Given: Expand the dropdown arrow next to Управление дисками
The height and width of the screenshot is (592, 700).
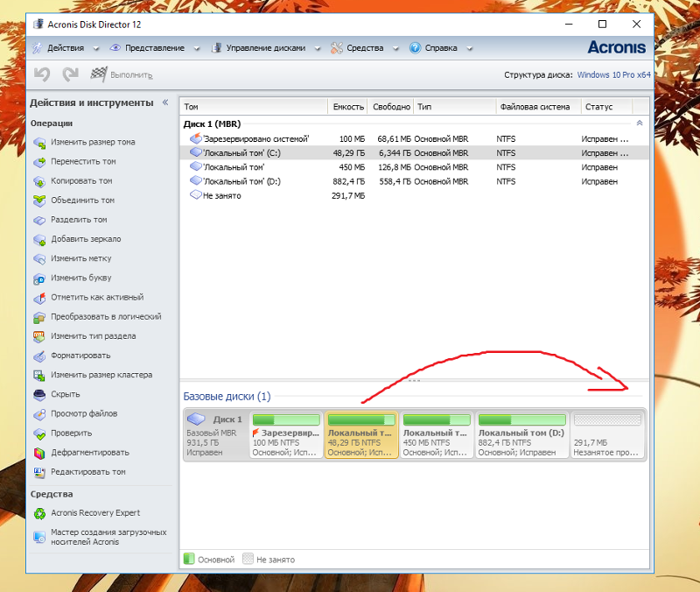Looking at the screenshot, I should pyautogui.click(x=318, y=49).
